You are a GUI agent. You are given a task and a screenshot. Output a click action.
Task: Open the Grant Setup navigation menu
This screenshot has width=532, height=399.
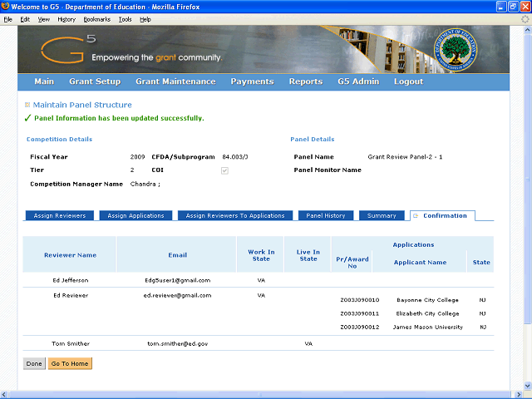pos(95,81)
